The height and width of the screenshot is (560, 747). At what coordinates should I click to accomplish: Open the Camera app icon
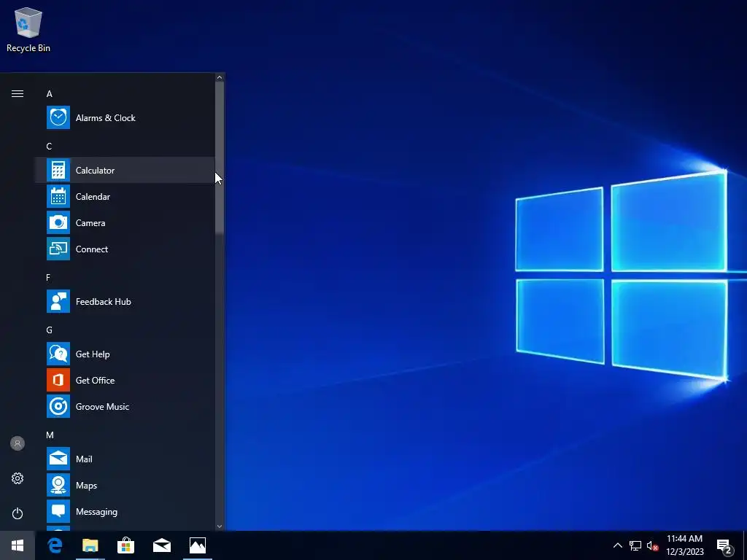pyautogui.click(x=58, y=222)
